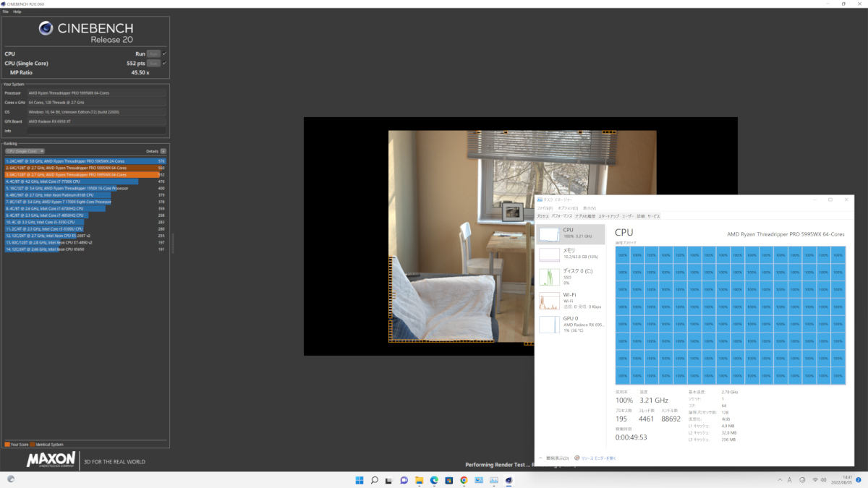Open the Help menu in Cinebench
Image resolution: width=868 pixels, height=488 pixels.
point(17,12)
